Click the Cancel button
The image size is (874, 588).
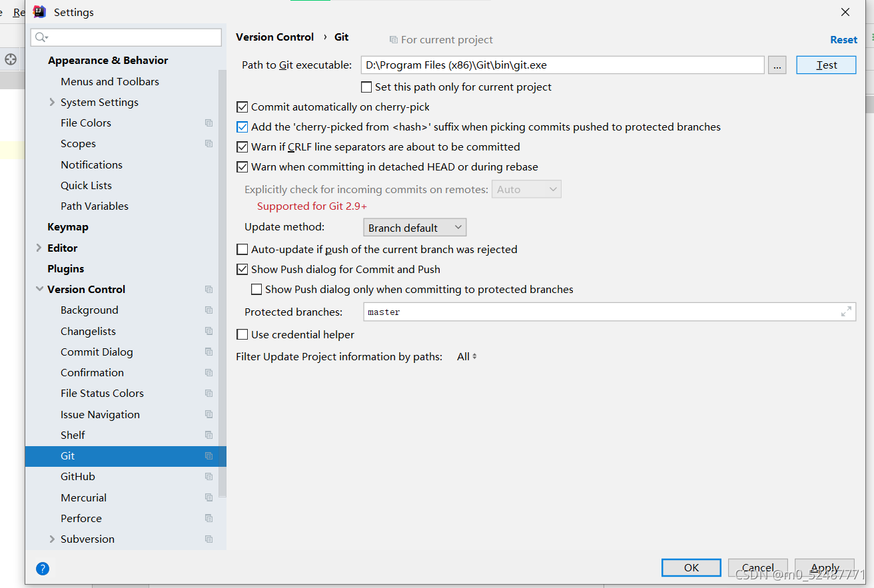click(758, 567)
